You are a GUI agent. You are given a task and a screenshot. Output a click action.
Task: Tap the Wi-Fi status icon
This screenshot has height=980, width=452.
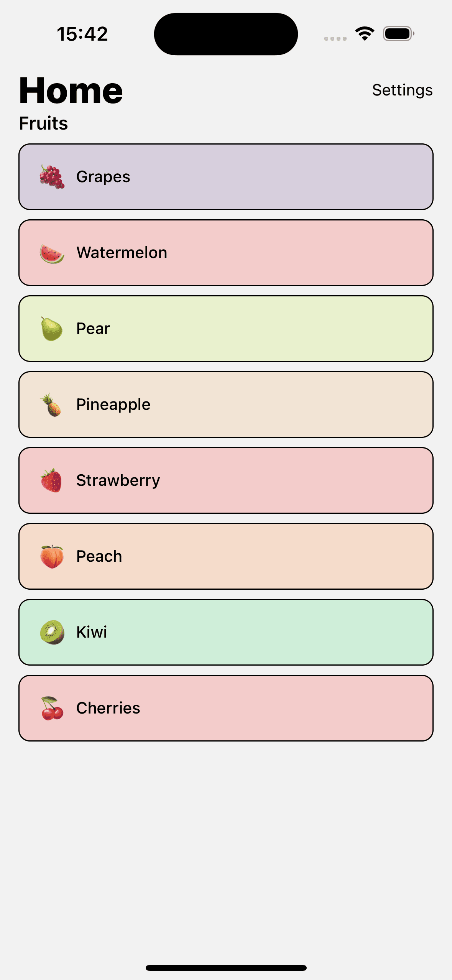tap(365, 34)
